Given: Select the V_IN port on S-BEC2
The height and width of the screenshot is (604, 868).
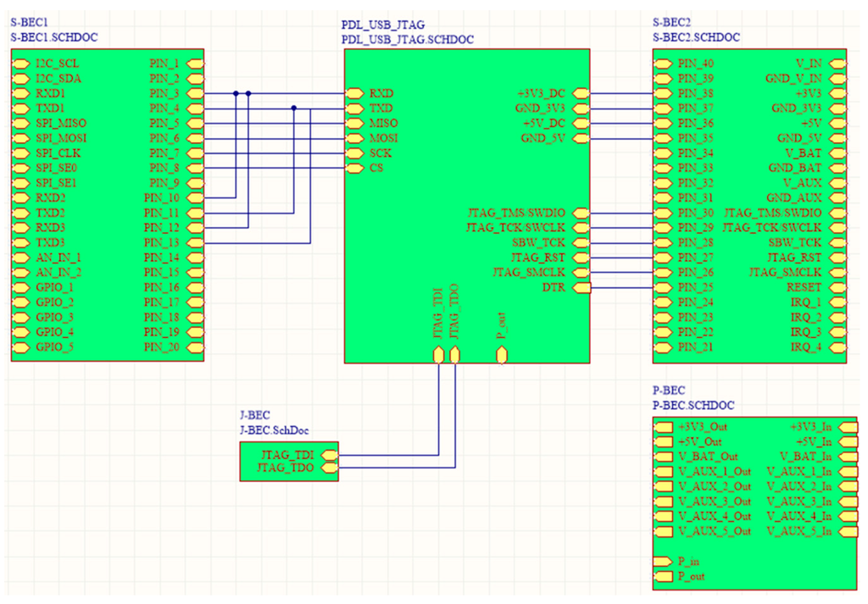Looking at the screenshot, I should (837, 64).
